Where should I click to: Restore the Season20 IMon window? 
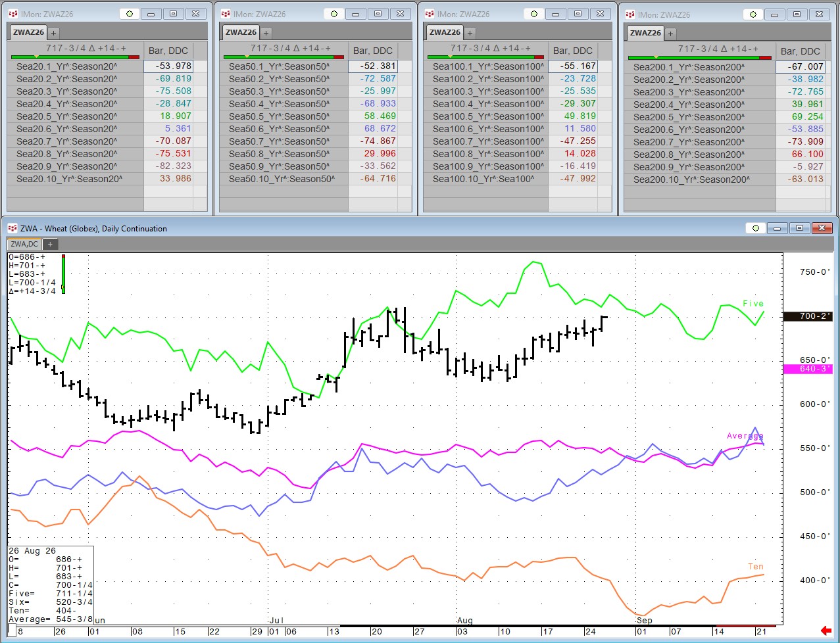(x=174, y=14)
